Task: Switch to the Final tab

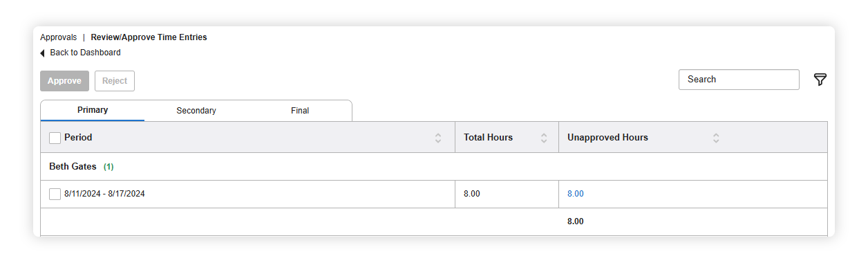Action: tap(300, 111)
